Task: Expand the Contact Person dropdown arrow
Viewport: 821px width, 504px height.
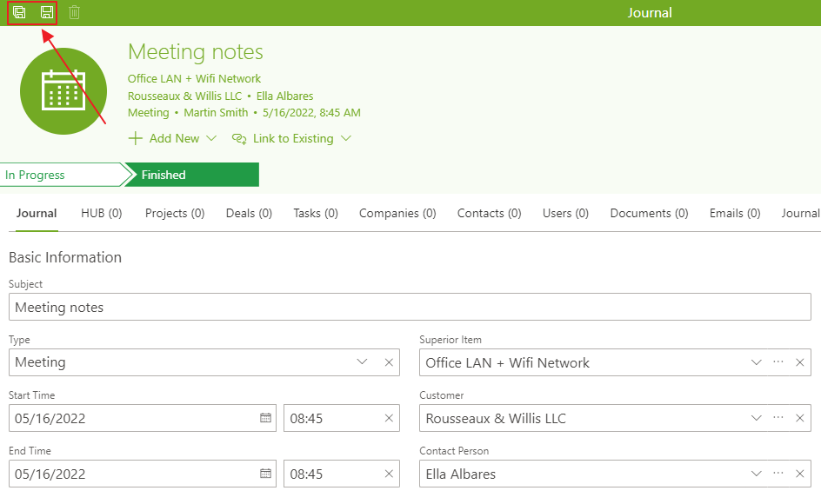Action: pyautogui.click(x=756, y=474)
